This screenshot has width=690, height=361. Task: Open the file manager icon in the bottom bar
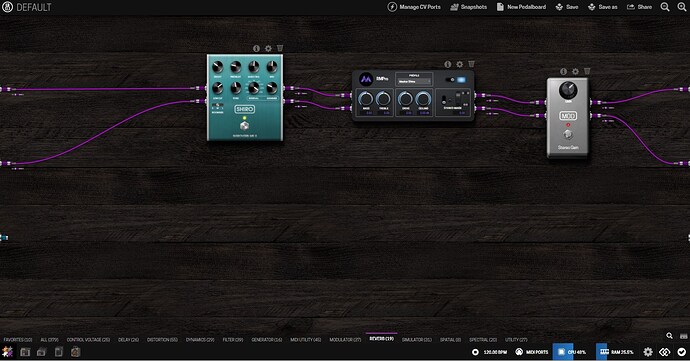click(x=59, y=352)
